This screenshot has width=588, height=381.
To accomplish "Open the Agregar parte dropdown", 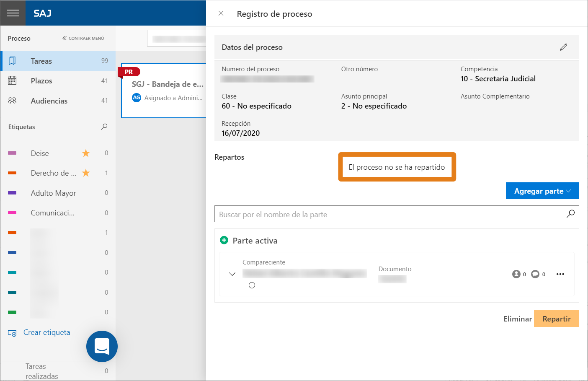I will 542,191.
